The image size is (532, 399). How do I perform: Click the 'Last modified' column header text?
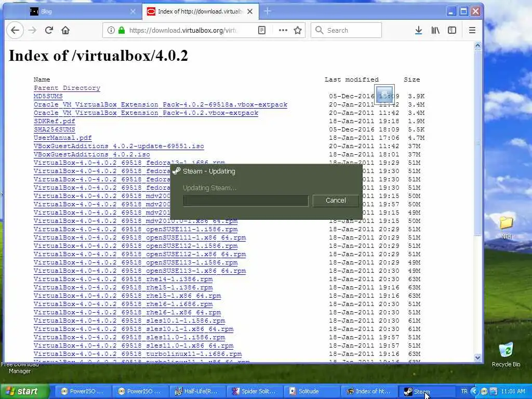pos(352,79)
